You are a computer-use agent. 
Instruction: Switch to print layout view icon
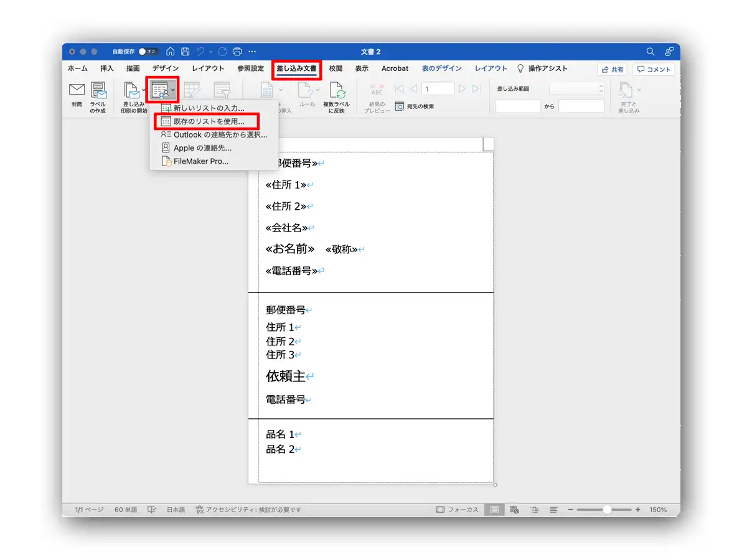point(494,510)
